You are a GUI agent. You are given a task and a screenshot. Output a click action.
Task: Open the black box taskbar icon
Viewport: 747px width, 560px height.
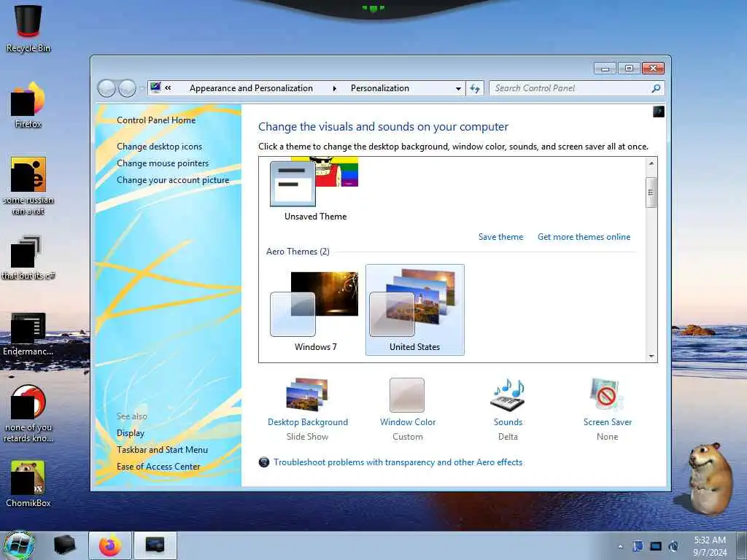64,545
